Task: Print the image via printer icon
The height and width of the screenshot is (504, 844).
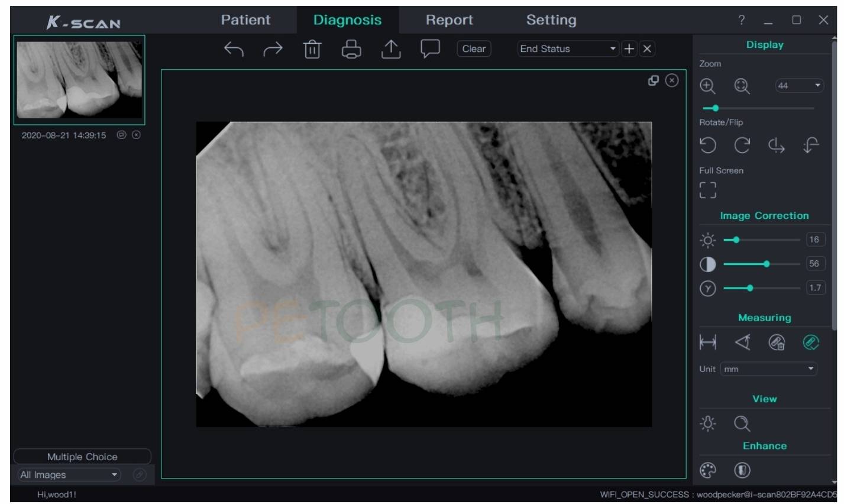Action: tap(351, 49)
